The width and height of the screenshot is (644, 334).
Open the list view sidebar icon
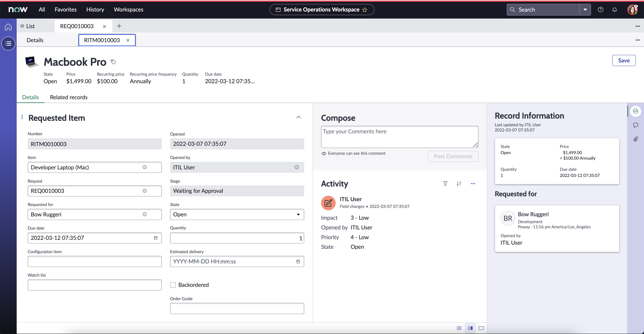tap(8, 44)
